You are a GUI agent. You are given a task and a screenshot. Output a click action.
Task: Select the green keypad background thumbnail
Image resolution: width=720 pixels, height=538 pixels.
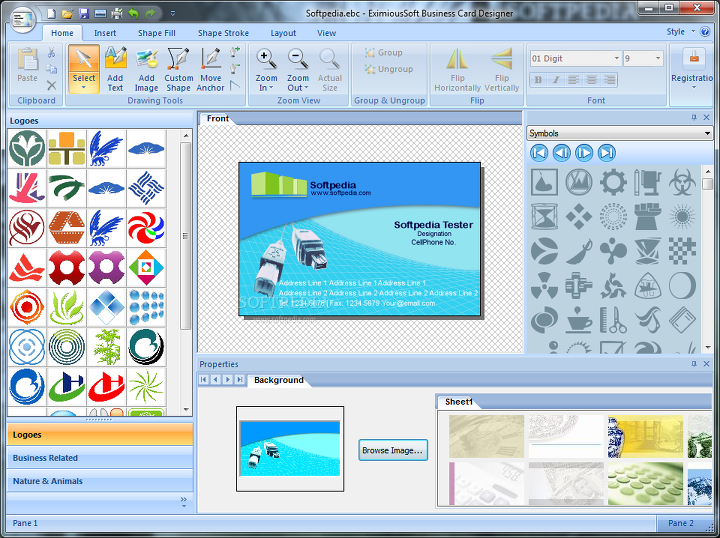pyautogui.click(x=645, y=483)
